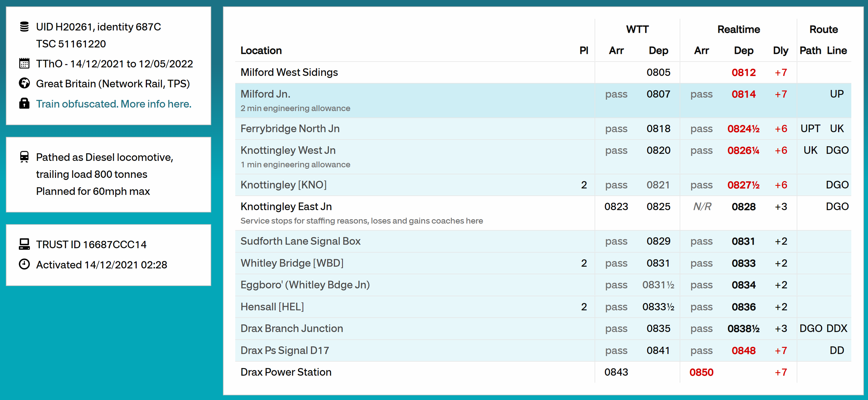This screenshot has width=868, height=400.
Task: Select the Knottingley [KNO] row location
Action: pos(283,185)
